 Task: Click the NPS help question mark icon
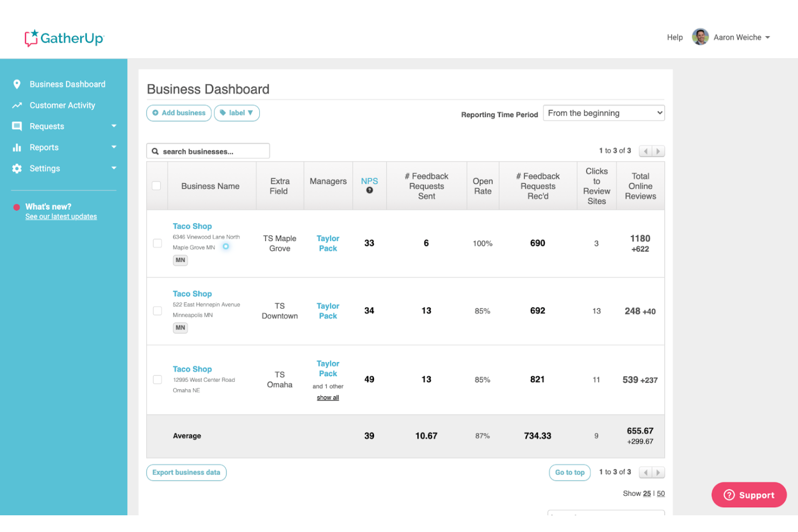[x=369, y=190]
